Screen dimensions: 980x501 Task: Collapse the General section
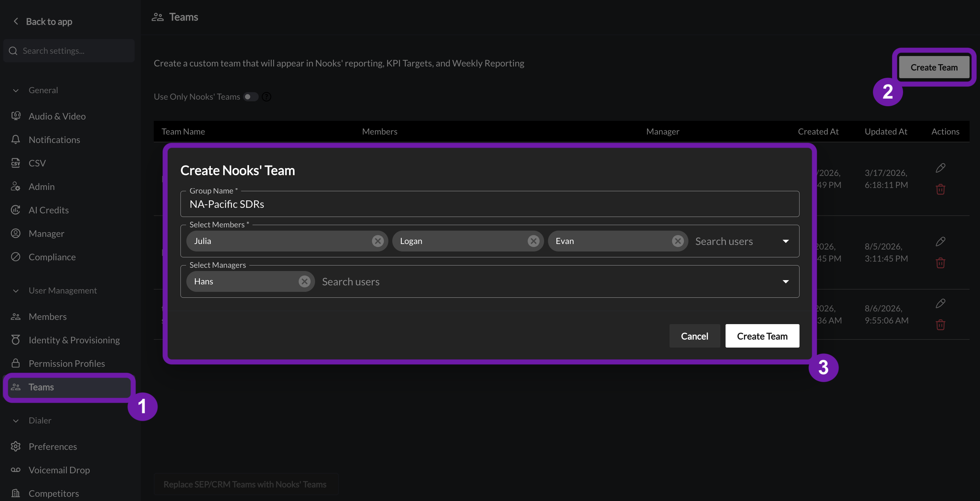point(16,90)
